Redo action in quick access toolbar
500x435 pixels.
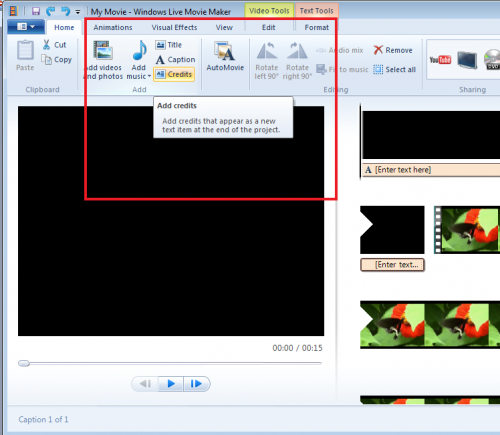[65, 11]
